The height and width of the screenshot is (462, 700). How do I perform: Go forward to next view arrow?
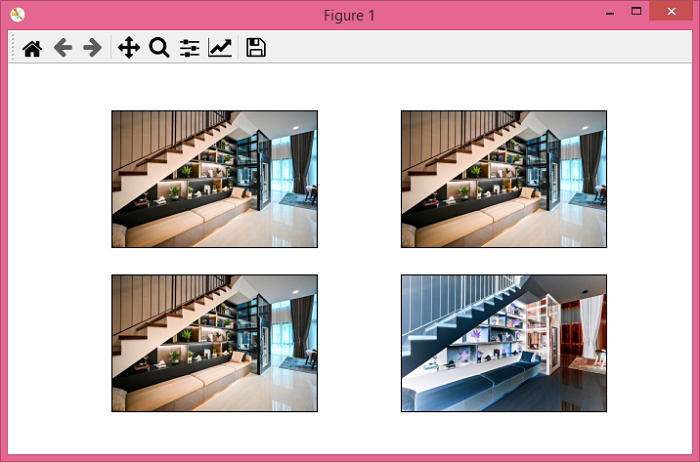pos(92,48)
